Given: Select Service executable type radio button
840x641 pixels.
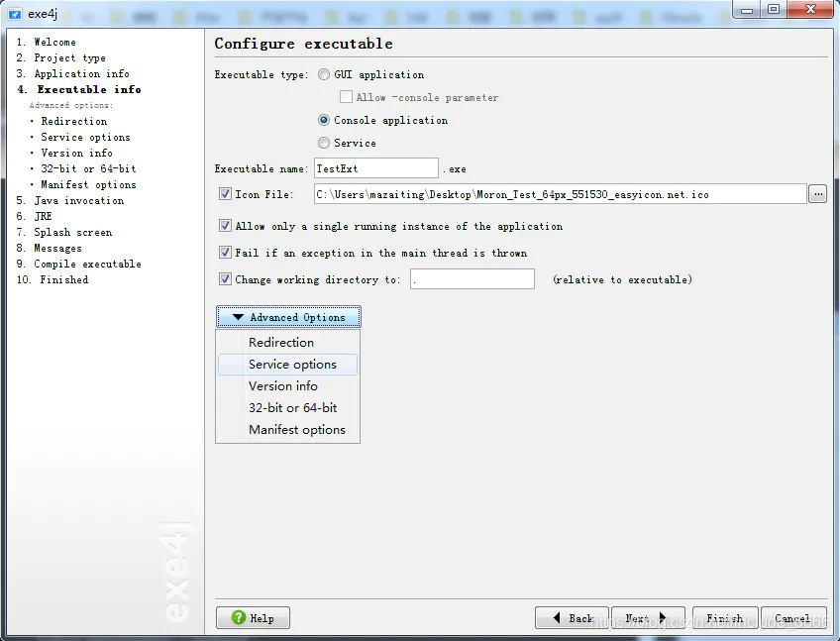Looking at the screenshot, I should point(324,143).
